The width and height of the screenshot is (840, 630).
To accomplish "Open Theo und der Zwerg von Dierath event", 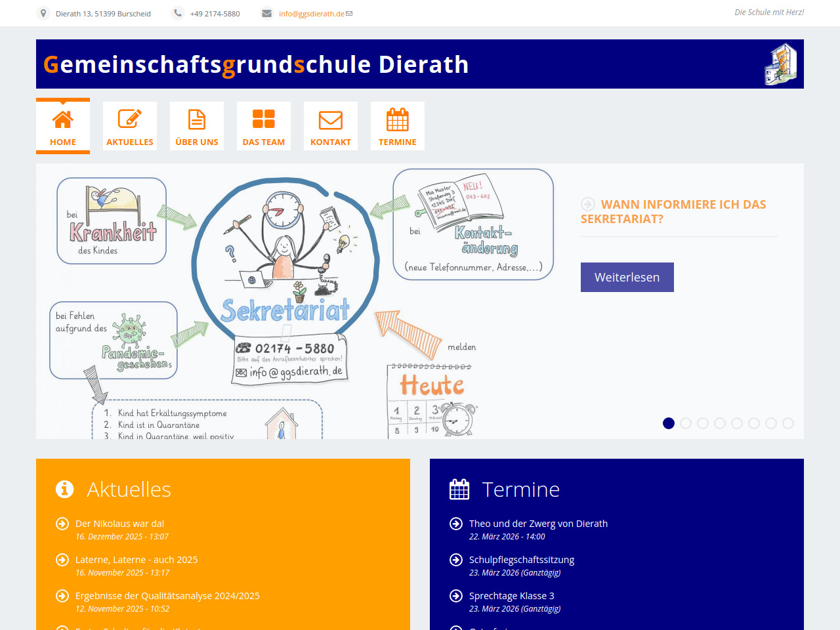I will coord(538,524).
